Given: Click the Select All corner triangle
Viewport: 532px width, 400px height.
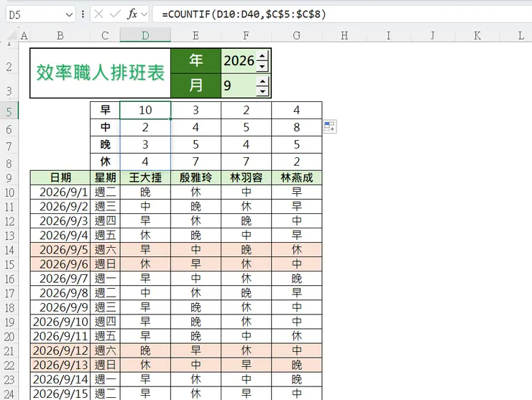Looking at the screenshot, I should pos(12,35).
